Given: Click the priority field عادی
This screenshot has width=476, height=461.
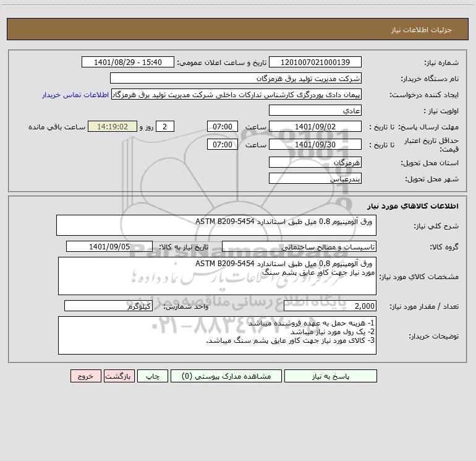Looking at the screenshot, I should point(315,110).
